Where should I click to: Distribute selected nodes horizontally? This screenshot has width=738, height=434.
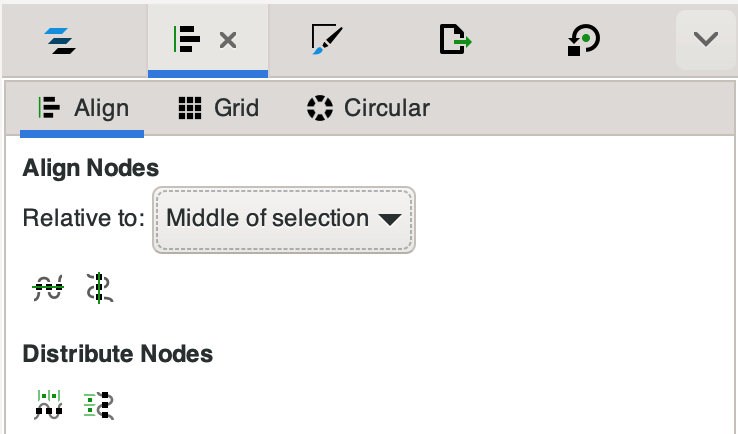48,403
